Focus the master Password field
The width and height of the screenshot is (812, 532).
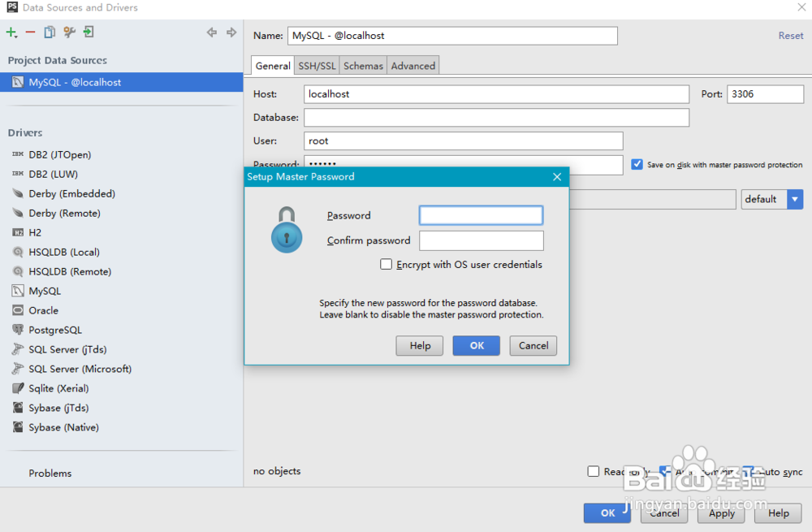click(481, 215)
